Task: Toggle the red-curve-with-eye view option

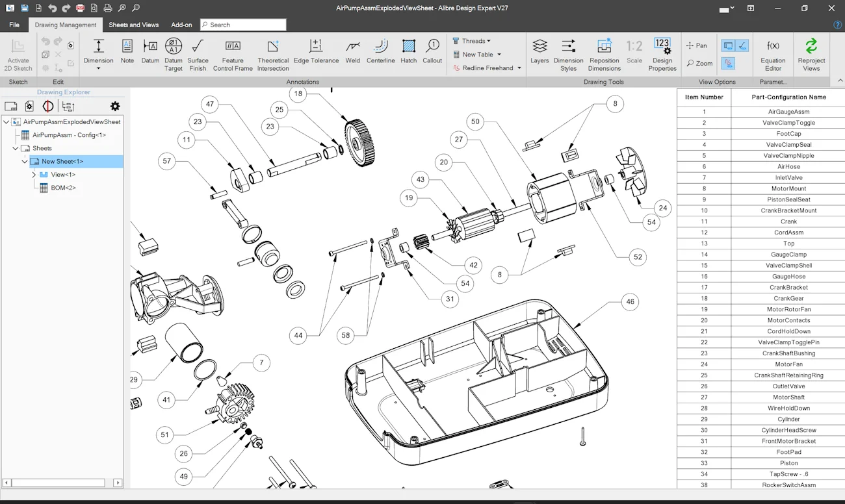Action: click(729, 63)
